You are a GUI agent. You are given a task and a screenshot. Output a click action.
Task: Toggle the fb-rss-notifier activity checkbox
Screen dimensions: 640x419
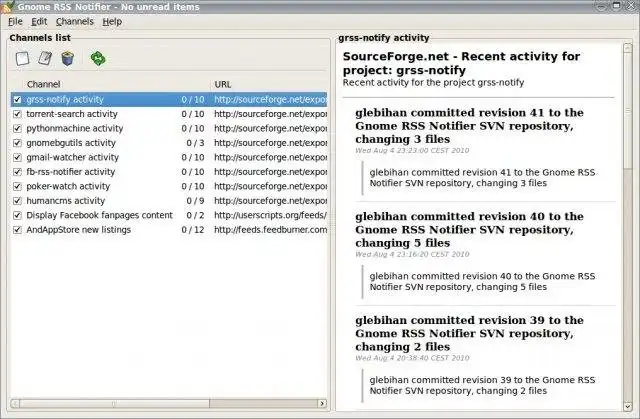17,172
